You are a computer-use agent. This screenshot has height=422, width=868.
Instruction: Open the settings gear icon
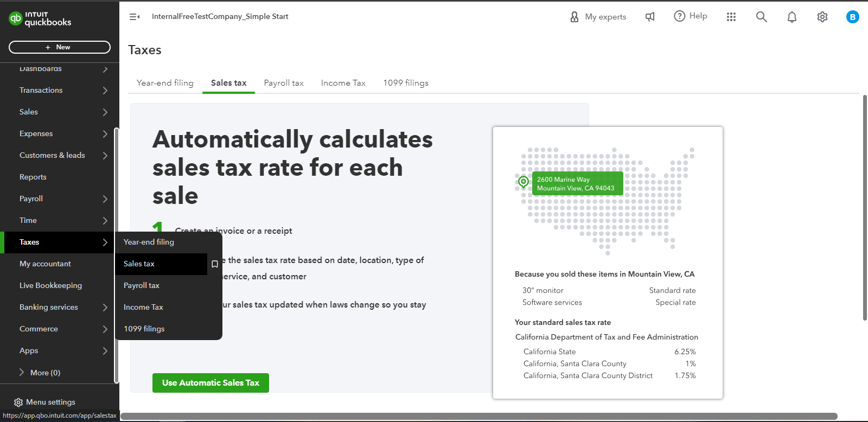coord(822,17)
